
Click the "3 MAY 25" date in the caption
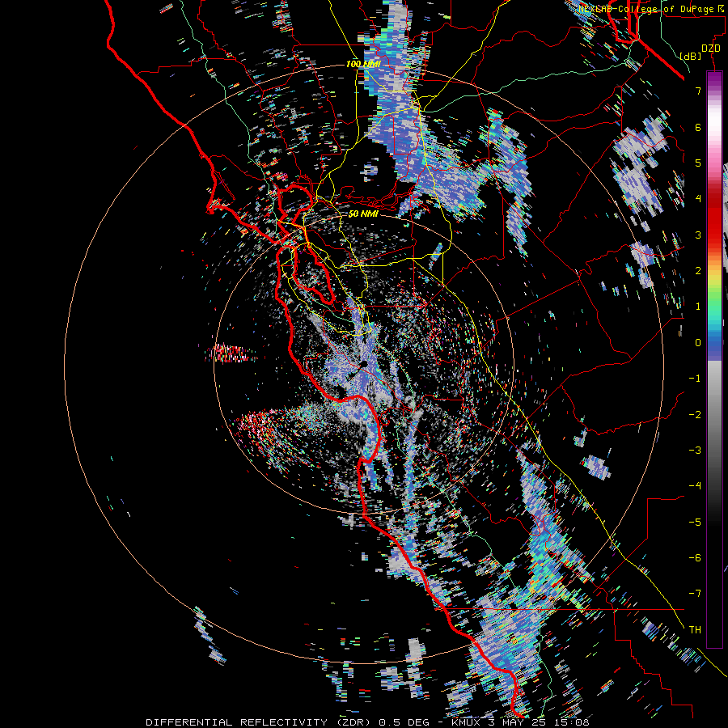click(x=518, y=722)
